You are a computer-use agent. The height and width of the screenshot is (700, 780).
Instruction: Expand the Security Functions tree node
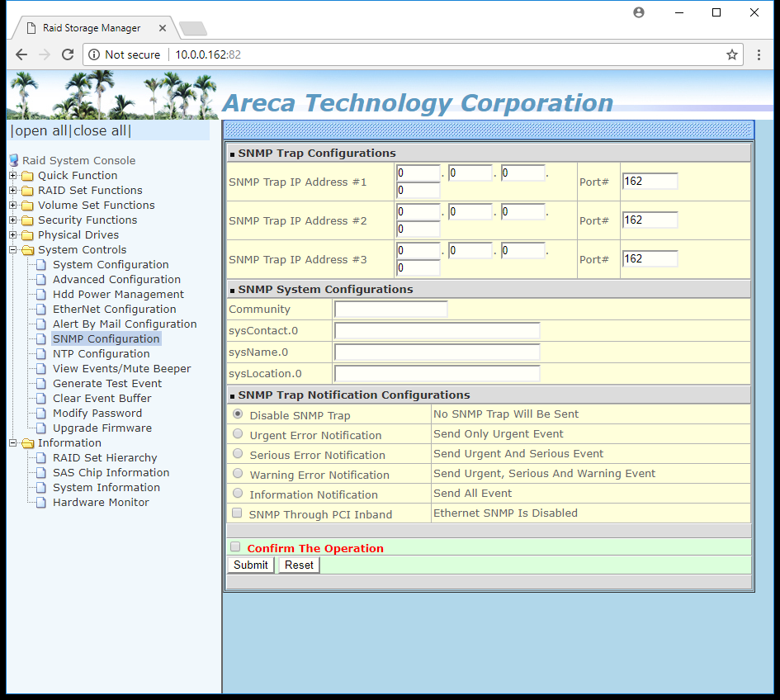coord(13,220)
